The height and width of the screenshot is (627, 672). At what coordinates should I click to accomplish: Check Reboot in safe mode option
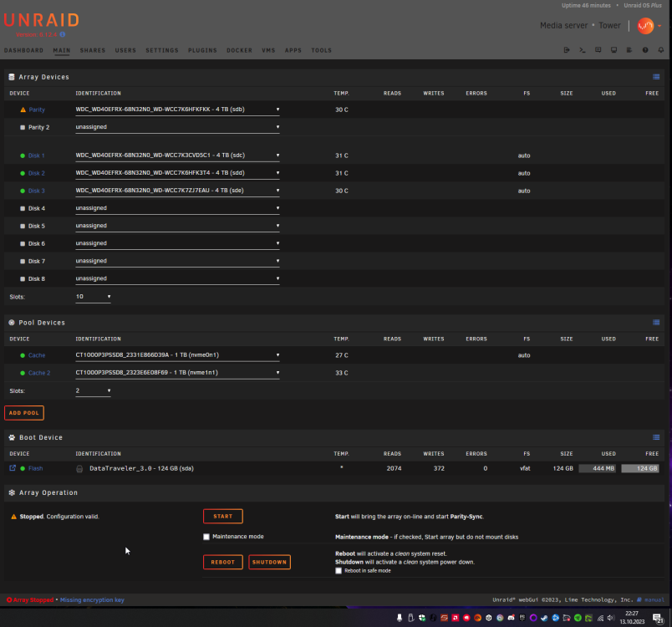click(x=339, y=571)
